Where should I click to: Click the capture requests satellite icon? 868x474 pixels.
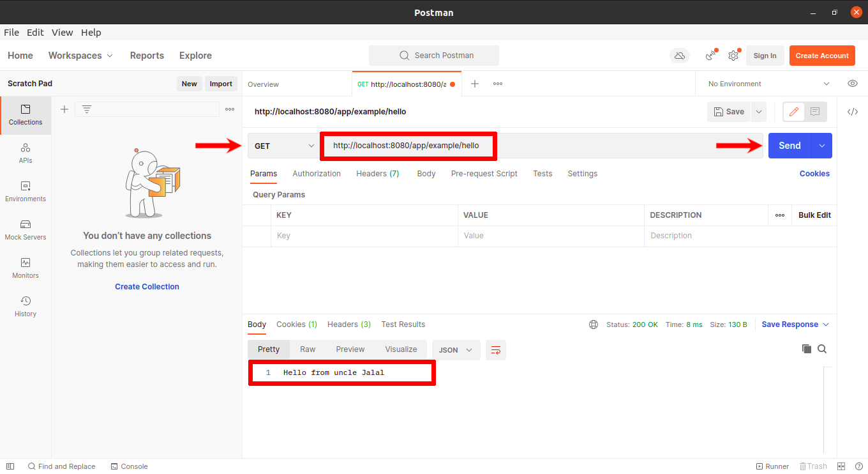(711, 56)
